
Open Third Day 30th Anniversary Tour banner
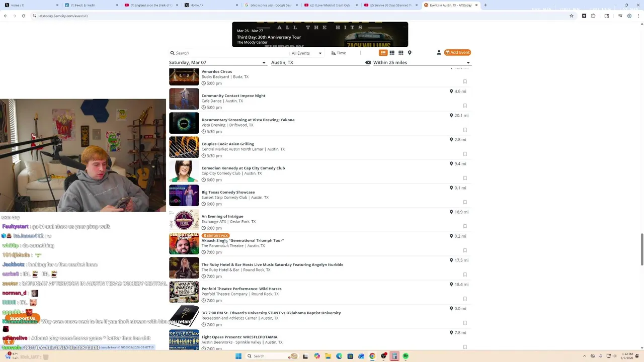click(320, 34)
